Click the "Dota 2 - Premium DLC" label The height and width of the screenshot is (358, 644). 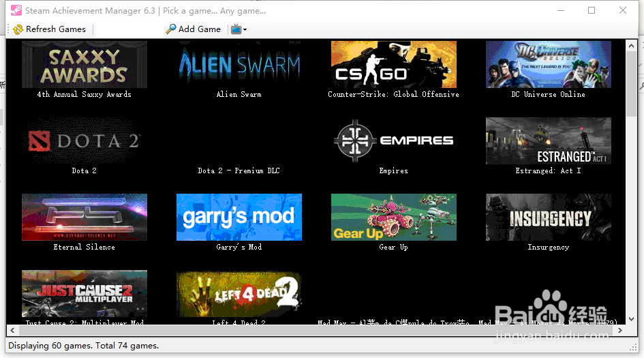(x=239, y=170)
